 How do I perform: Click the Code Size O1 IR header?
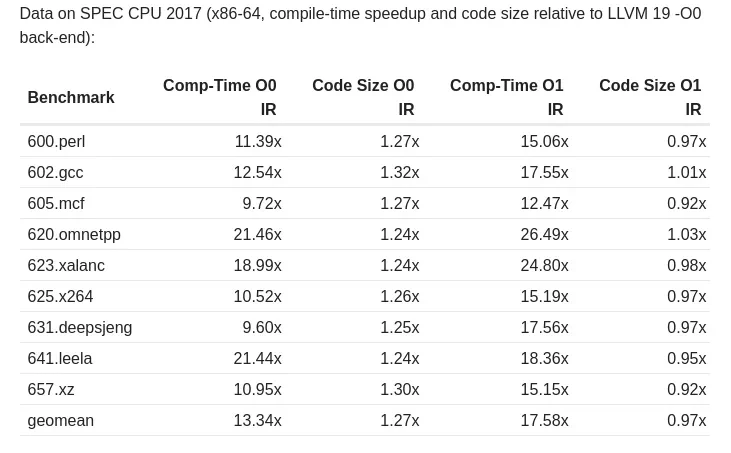pos(650,97)
